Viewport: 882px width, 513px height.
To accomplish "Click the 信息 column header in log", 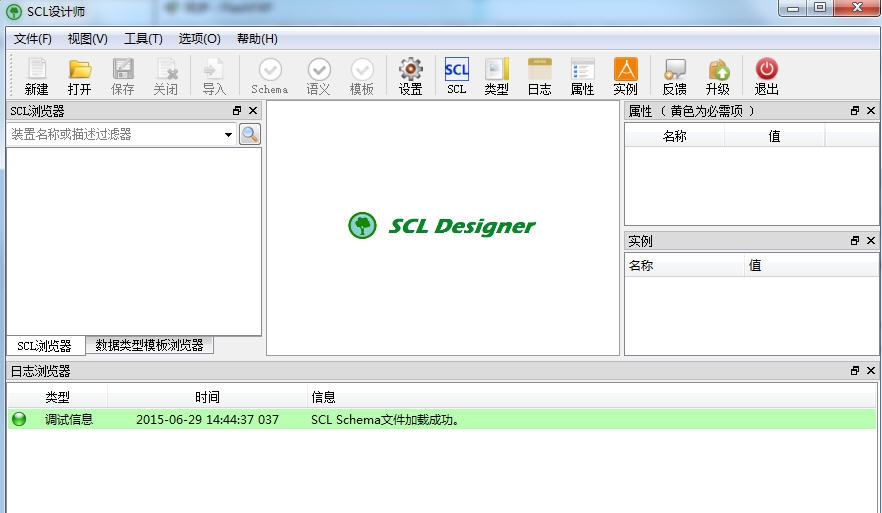I will pyautogui.click(x=592, y=397).
